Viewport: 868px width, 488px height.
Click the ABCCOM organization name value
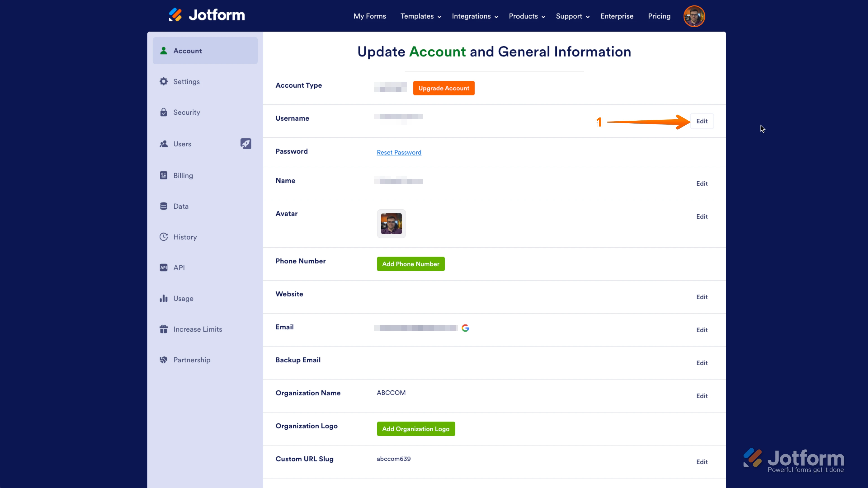pos(391,393)
